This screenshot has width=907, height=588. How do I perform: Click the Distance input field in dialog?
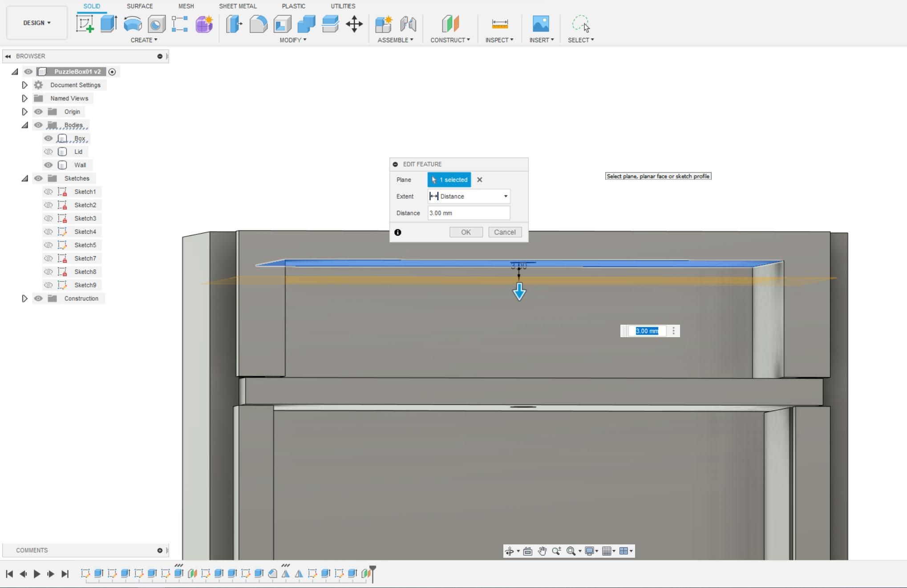469,213
